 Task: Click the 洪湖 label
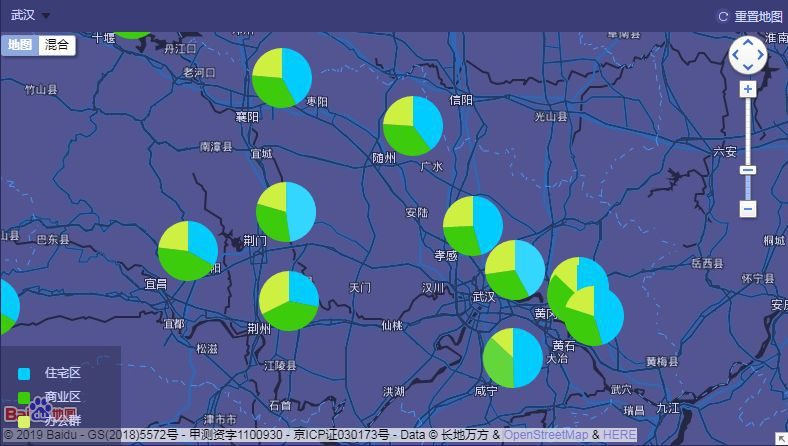(393, 391)
